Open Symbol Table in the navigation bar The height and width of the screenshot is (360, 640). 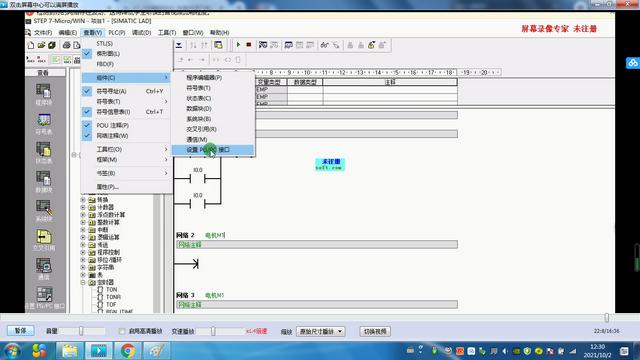point(43,124)
